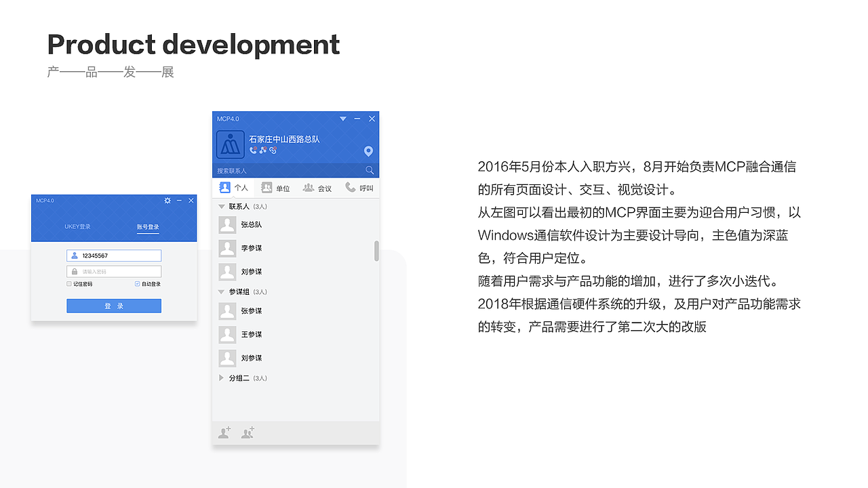Switch to the 单位 tab
This screenshot has height=488, width=868.
(275, 188)
